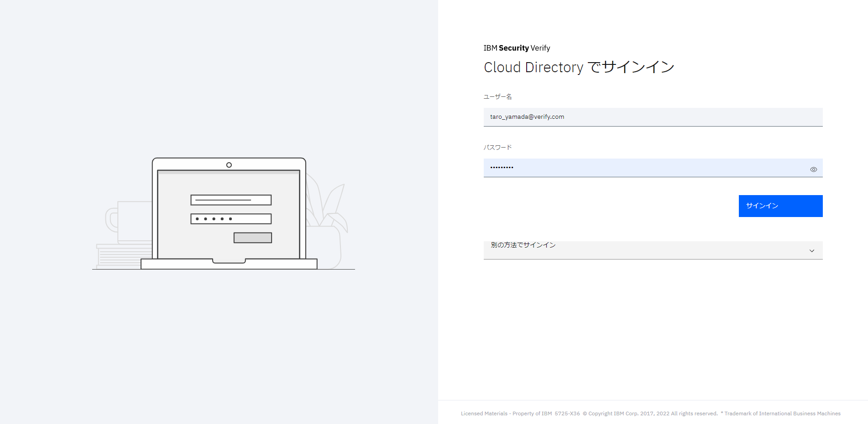Click the パスワード field label

(497, 148)
